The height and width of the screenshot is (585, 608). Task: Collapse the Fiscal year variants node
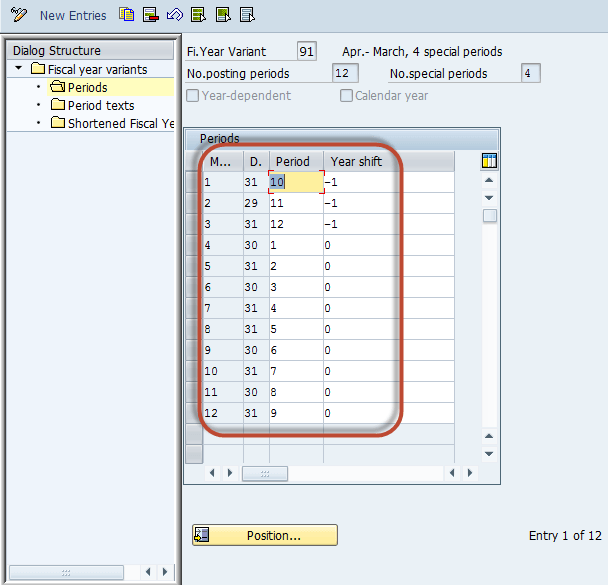[x=19, y=69]
